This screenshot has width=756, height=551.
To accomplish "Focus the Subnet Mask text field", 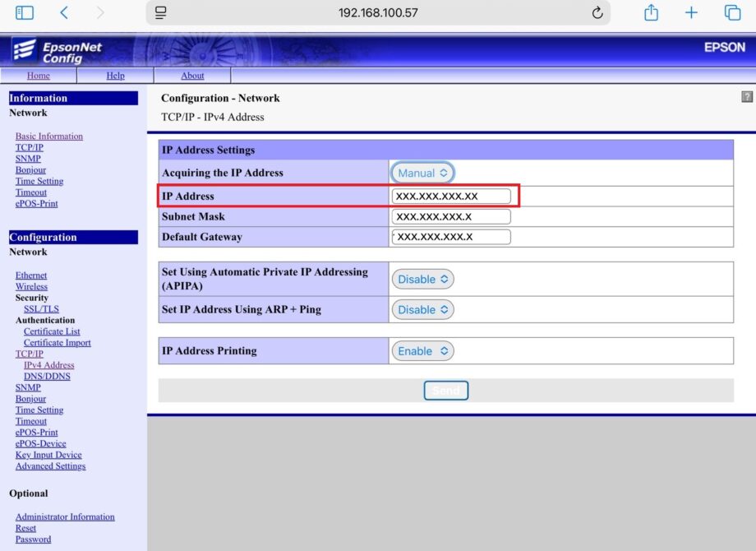I will point(451,216).
